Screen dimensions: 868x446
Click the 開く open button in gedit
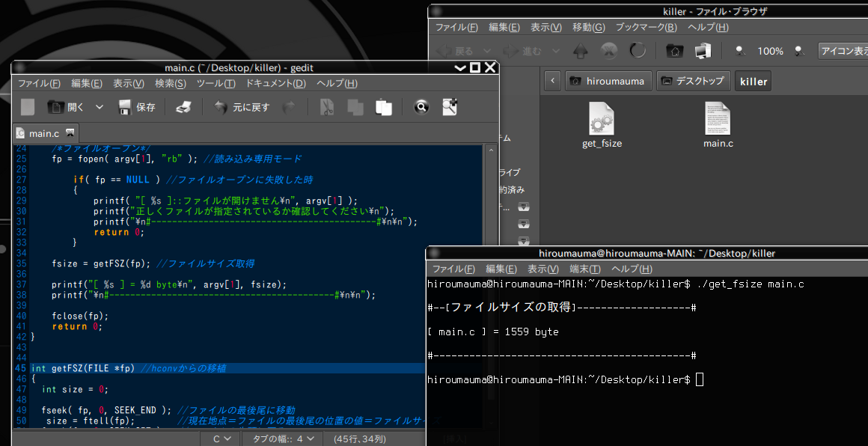[x=65, y=107]
